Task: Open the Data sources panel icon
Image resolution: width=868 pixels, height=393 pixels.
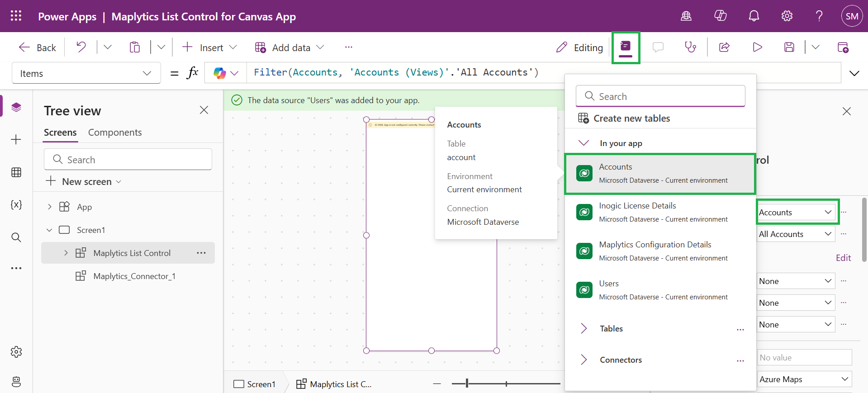Action: (626, 47)
